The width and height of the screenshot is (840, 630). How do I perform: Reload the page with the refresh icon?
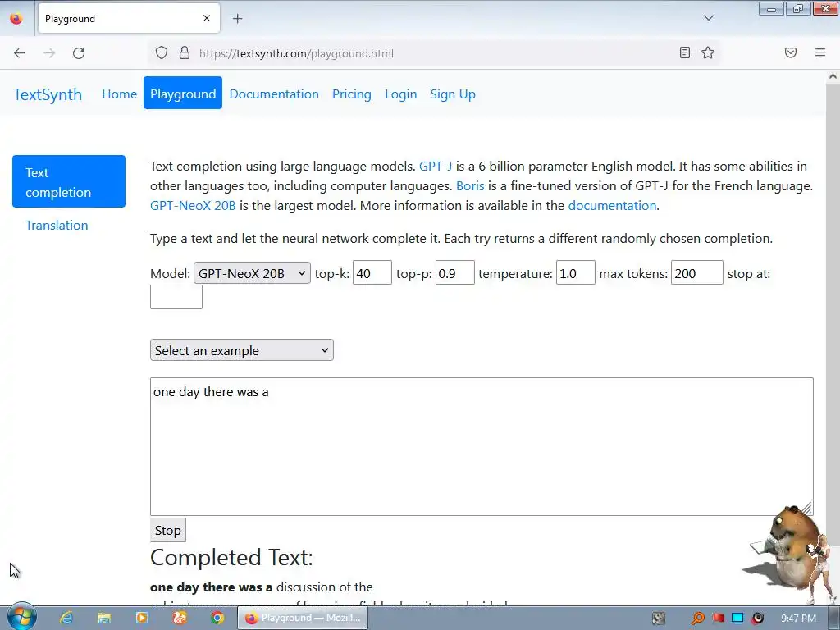pyautogui.click(x=79, y=53)
